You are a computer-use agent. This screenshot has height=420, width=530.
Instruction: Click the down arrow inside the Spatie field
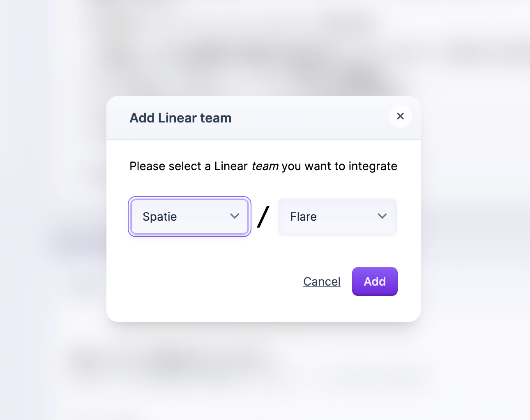click(x=235, y=216)
